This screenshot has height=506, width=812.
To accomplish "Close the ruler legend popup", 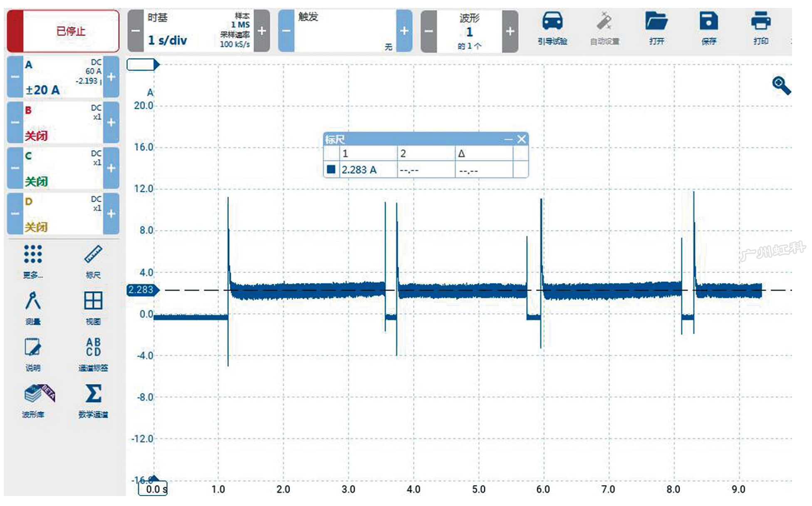I will (x=522, y=139).
